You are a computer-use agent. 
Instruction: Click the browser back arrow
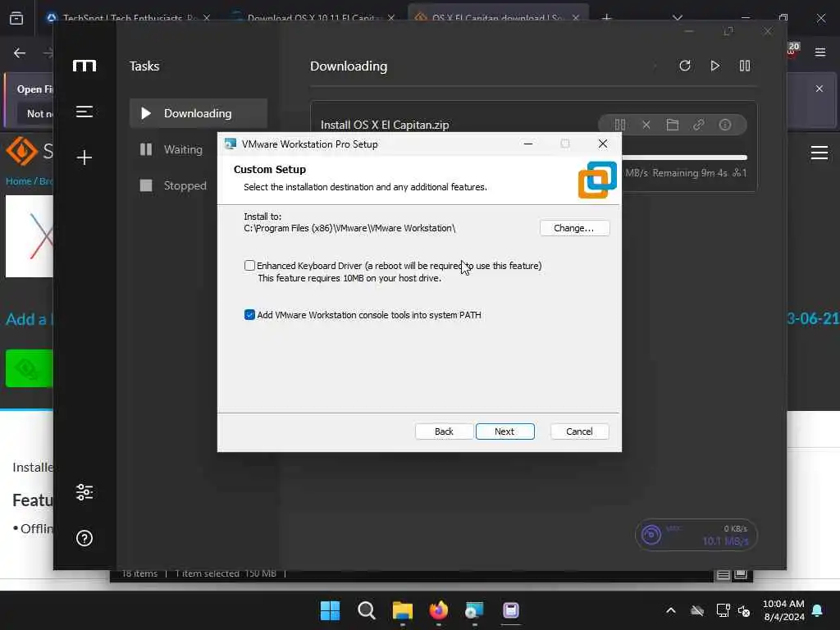[20, 52]
